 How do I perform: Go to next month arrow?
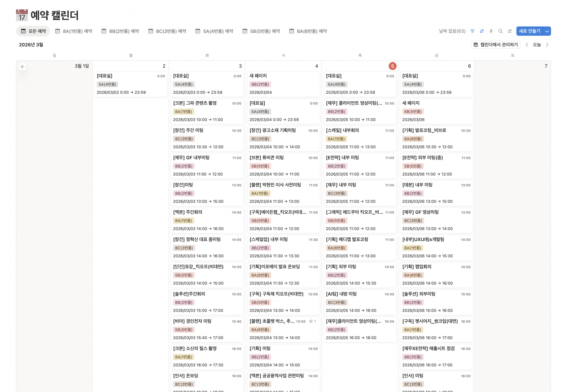pos(547,45)
